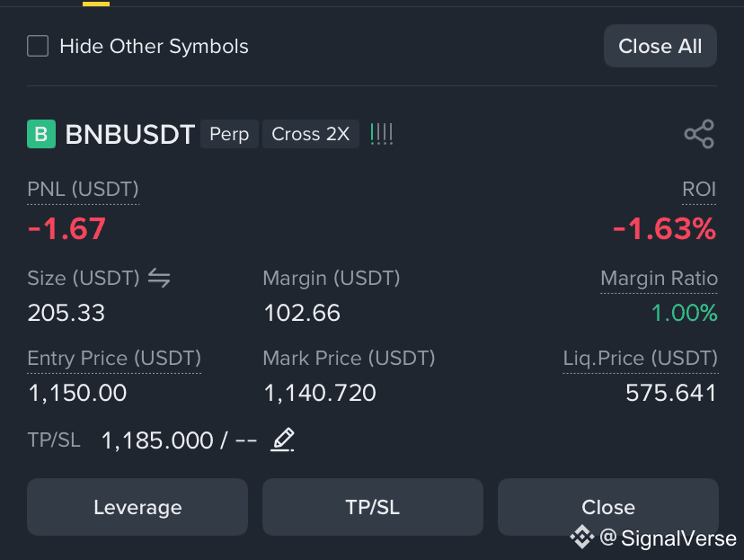The width and height of the screenshot is (744, 560).
Task: Show the PNL (USDT) explanation
Action: click(x=83, y=190)
